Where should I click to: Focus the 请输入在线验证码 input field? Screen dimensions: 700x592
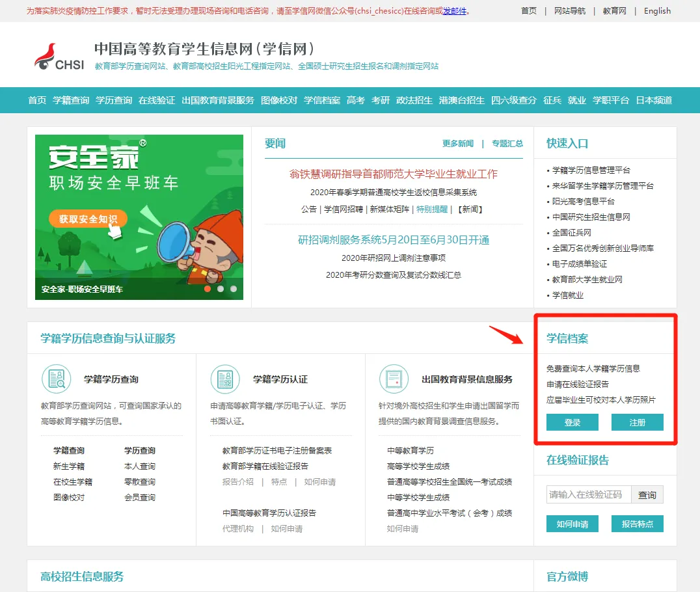tap(588, 494)
